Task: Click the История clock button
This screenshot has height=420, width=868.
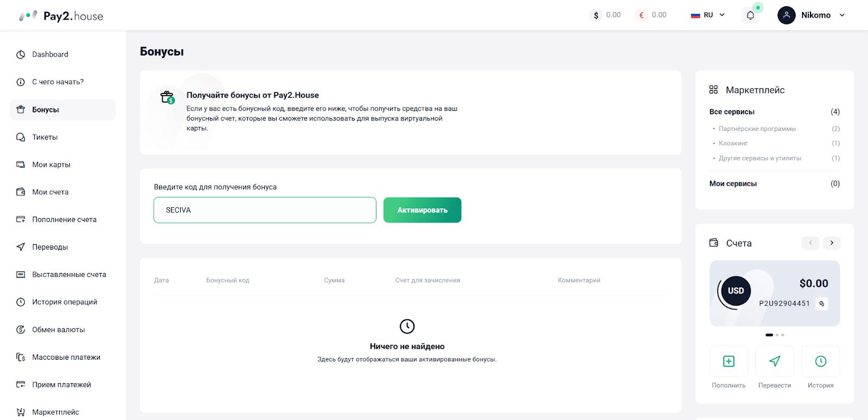Action: pos(821,361)
